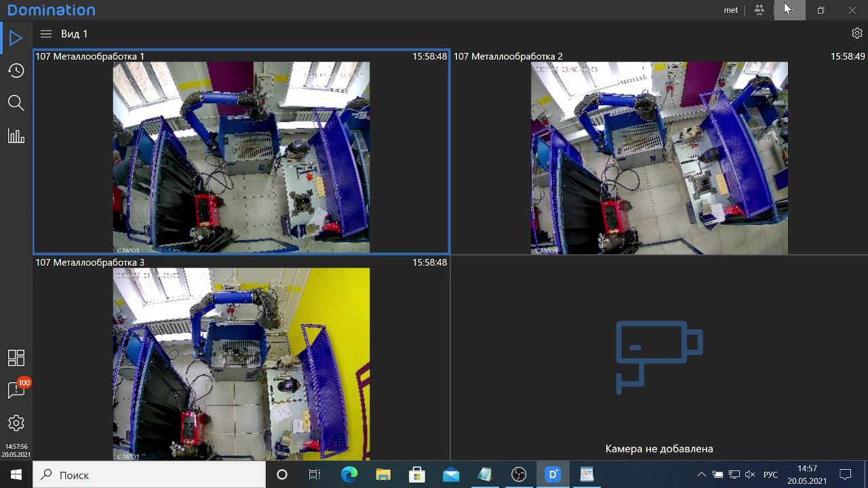The width and height of the screenshot is (868, 488).
Task: Open the sidebar settings gear
Action: [16, 423]
